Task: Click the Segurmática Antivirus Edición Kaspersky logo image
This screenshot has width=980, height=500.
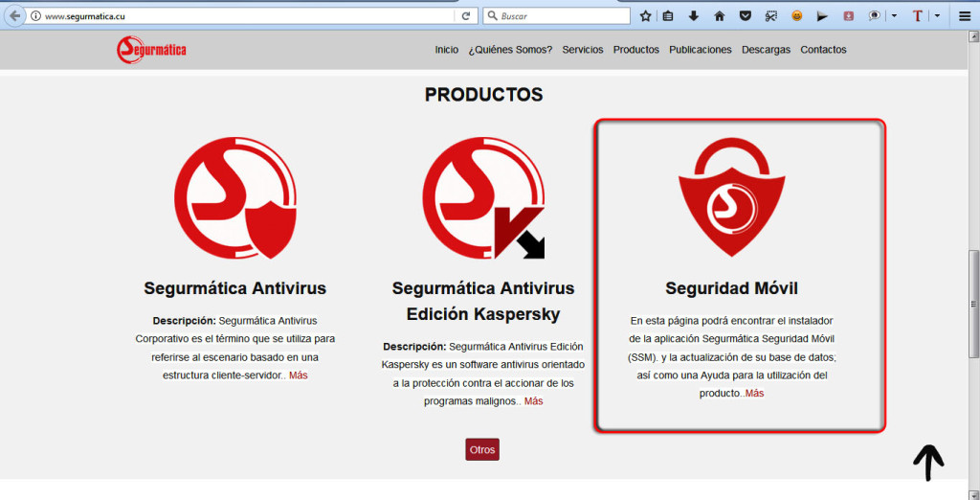Action: click(483, 198)
